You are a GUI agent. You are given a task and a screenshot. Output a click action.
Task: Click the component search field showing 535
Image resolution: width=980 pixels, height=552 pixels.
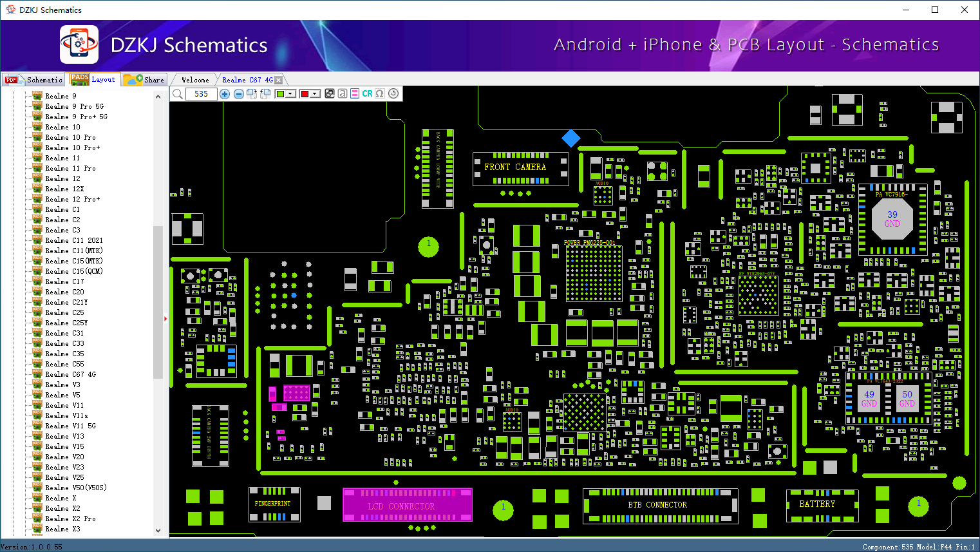coord(201,94)
